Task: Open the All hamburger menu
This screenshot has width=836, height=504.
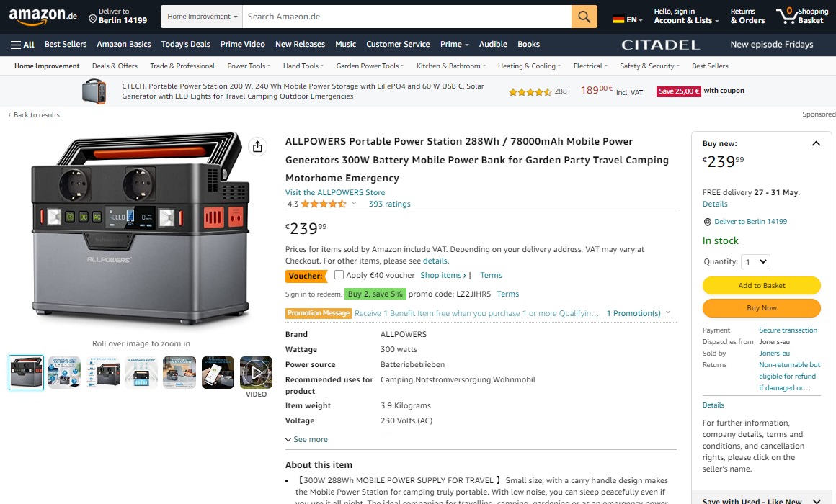Action: click(22, 45)
